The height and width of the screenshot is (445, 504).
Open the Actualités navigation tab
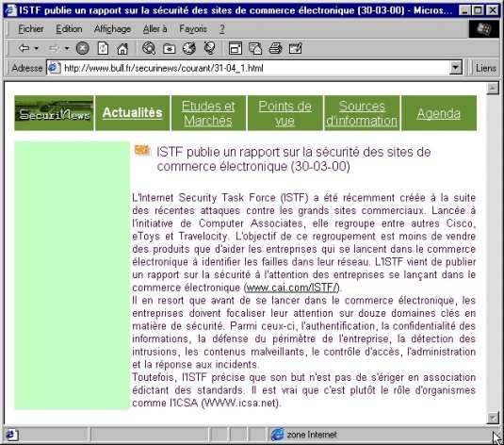coord(133,113)
